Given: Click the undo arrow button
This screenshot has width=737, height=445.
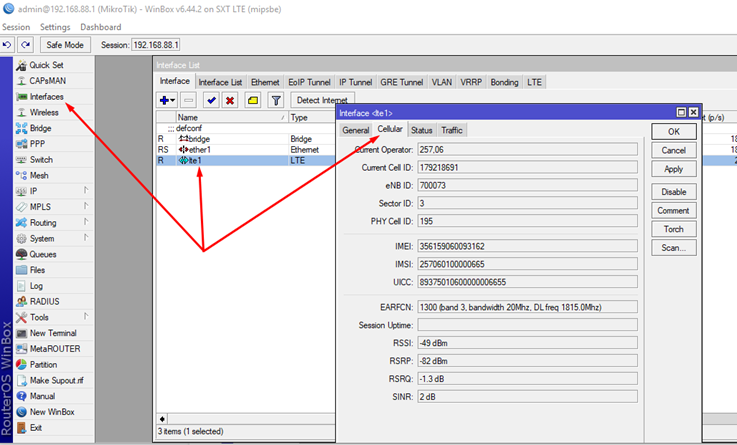Looking at the screenshot, I should 7,45.
